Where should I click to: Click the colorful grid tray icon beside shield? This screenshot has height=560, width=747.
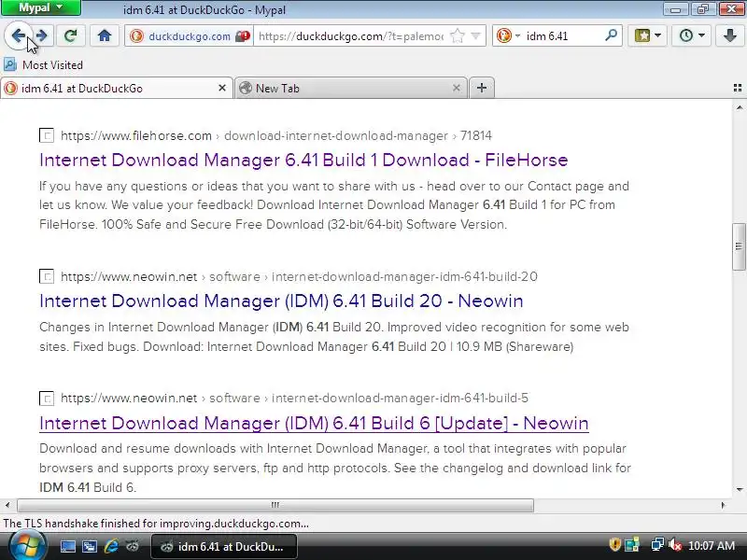(x=632, y=544)
